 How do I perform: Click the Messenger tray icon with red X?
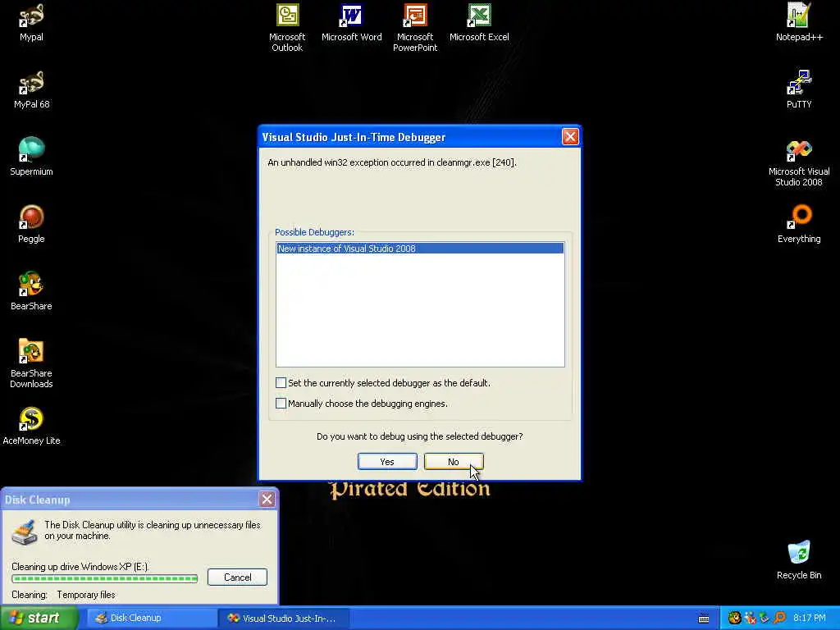tap(750, 619)
